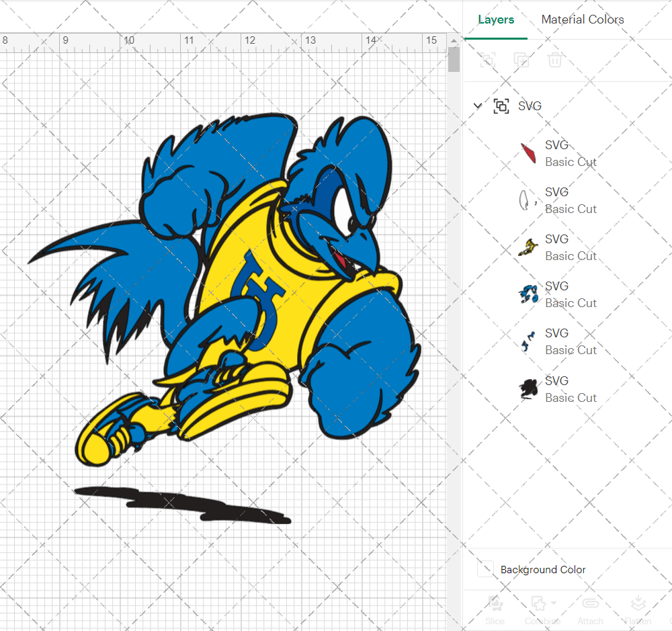Click the Duplicate layer icon

tap(521, 60)
